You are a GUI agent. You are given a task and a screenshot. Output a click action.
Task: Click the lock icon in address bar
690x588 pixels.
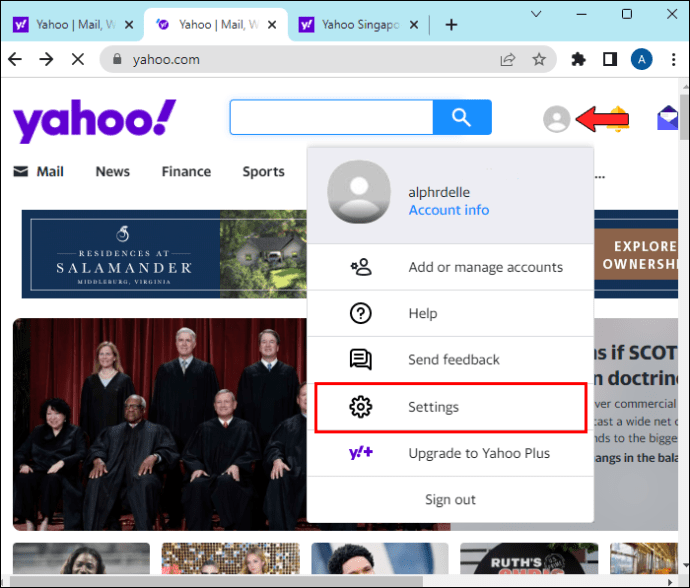coord(117,59)
